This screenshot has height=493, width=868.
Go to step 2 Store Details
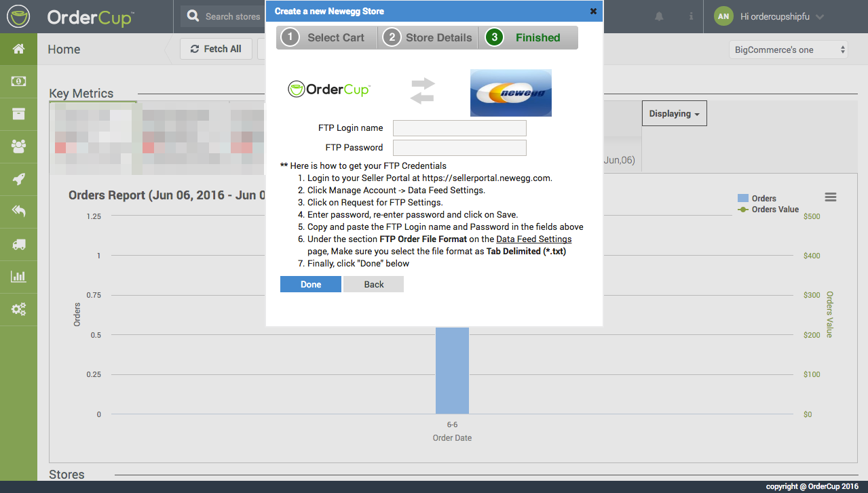point(428,38)
